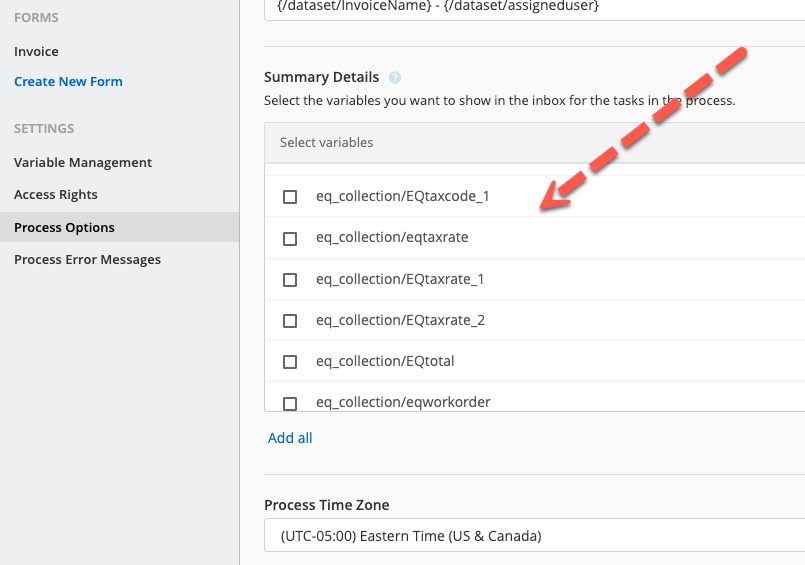This screenshot has width=805, height=565.
Task: Click the Summary Details help icon
Action: [395, 77]
